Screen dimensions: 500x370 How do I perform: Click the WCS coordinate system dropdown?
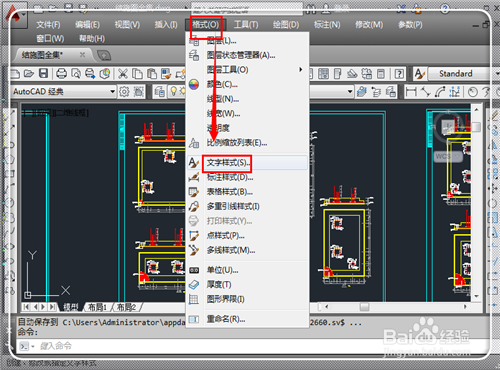[448, 156]
